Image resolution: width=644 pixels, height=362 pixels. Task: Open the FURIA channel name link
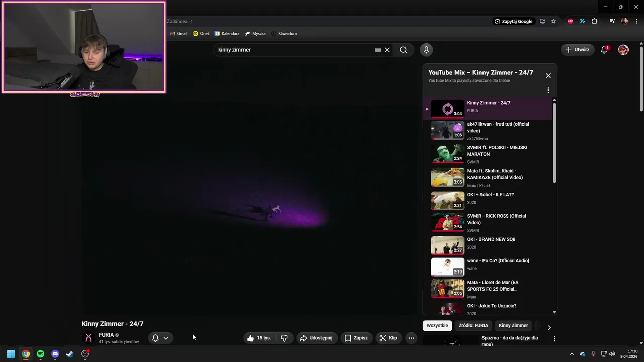pos(106,335)
